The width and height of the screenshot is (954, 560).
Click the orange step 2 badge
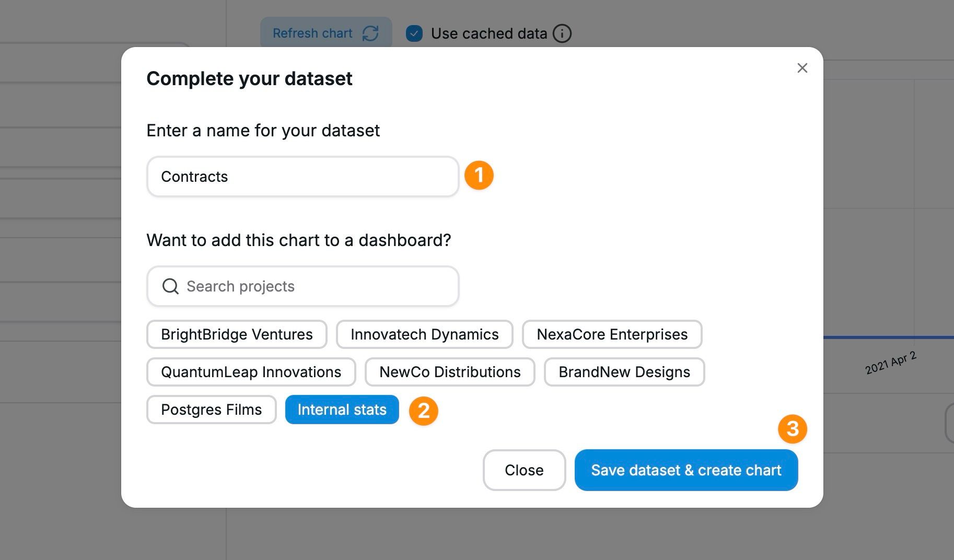pos(423,411)
